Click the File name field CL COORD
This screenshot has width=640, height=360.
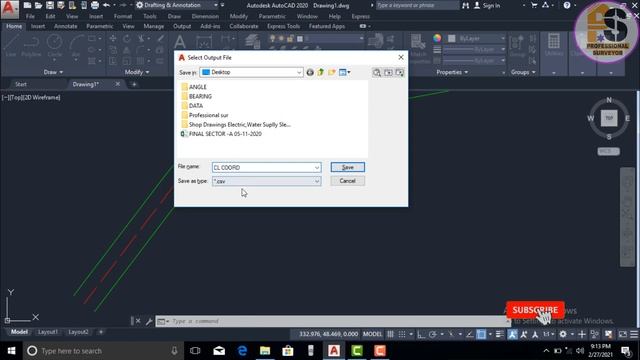(267, 168)
